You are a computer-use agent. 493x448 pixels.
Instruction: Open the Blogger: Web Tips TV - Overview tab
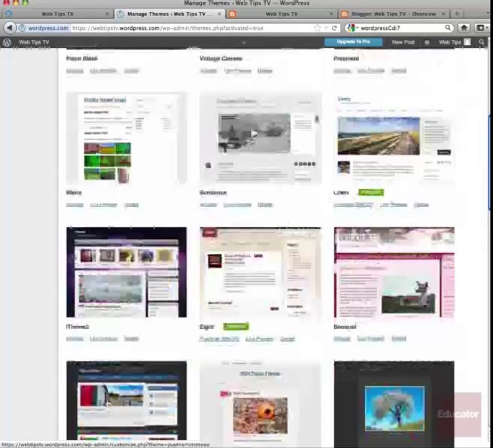tap(393, 14)
